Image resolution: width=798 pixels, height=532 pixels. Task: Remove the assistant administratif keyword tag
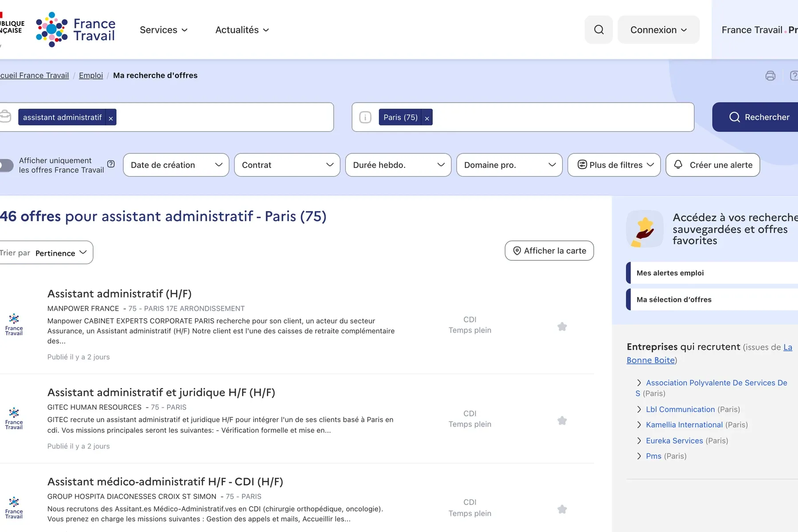pos(111,117)
